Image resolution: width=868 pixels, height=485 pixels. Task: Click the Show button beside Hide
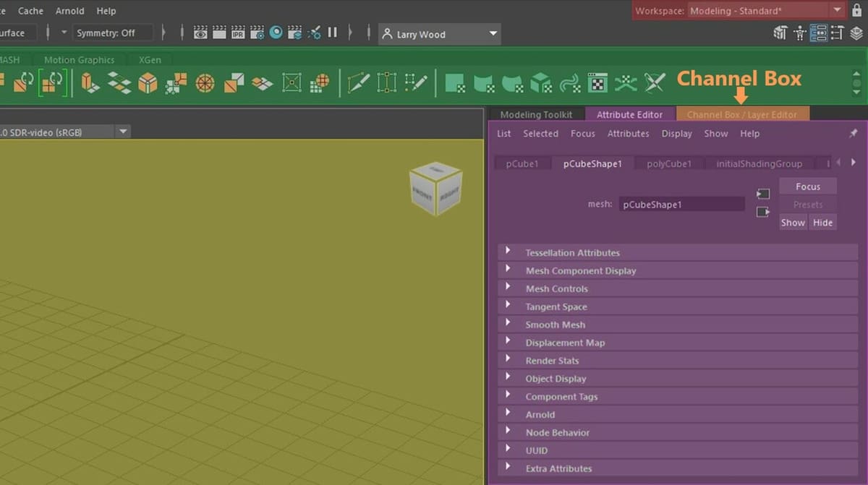click(793, 223)
